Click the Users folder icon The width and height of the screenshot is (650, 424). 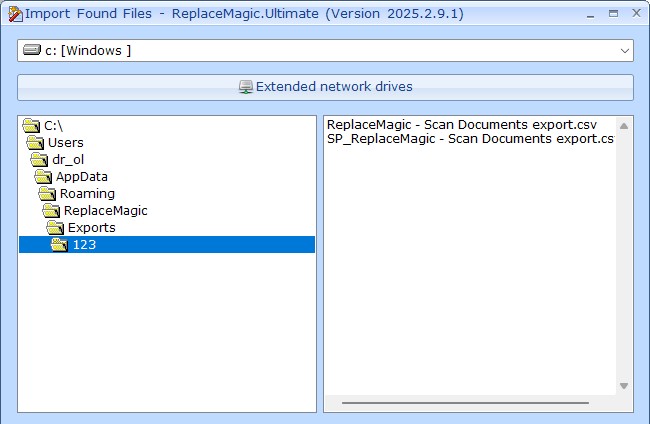(x=35, y=143)
